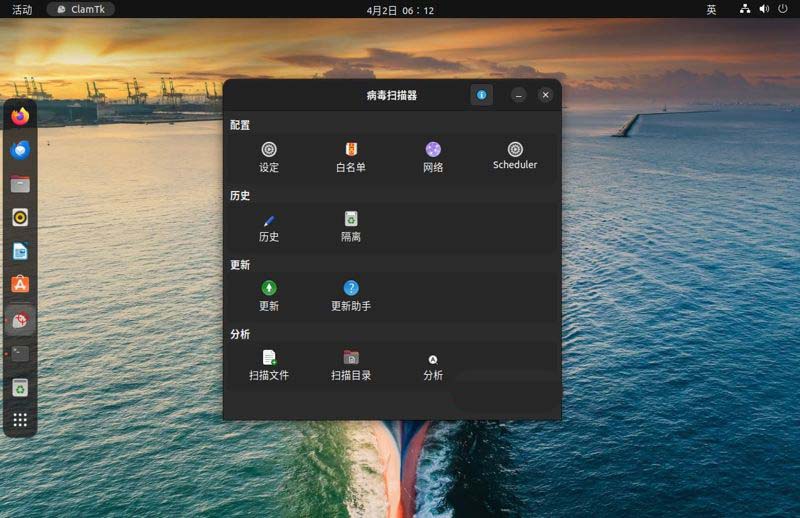Screen dimensions: 800x518
Task: Minimize the 病毒扫描器 window
Action: point(518,95)
